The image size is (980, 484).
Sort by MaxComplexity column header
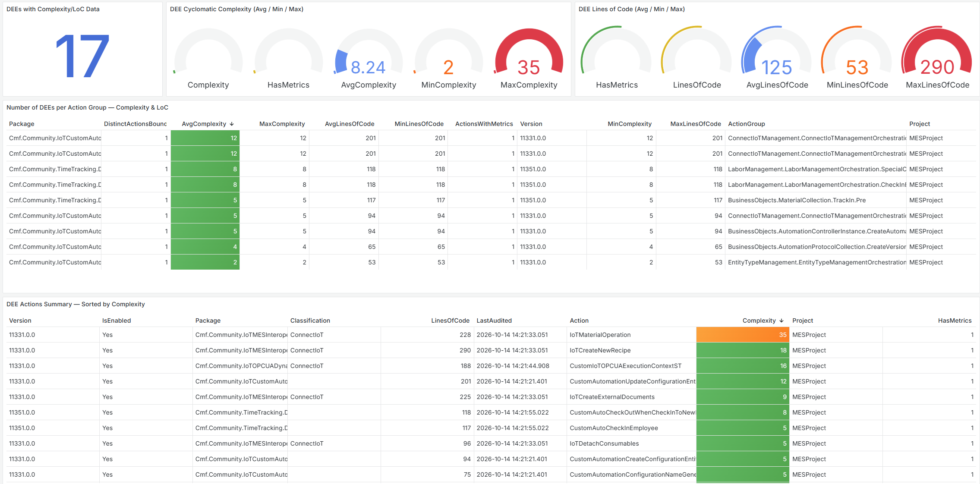282,124
